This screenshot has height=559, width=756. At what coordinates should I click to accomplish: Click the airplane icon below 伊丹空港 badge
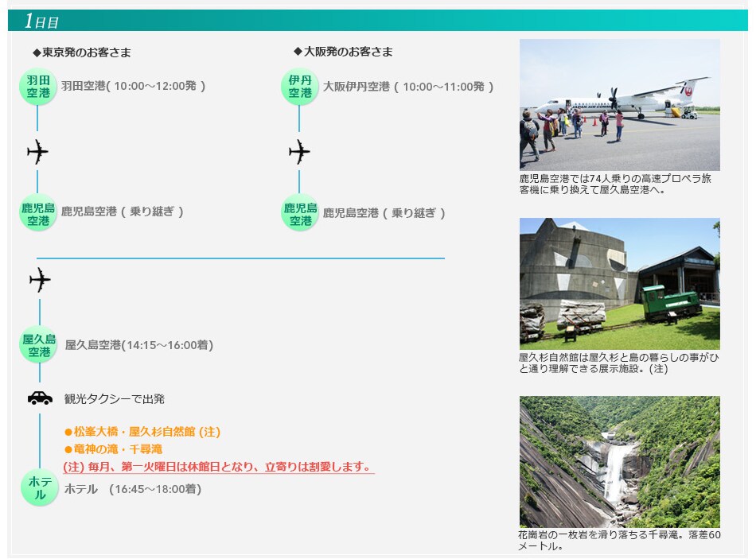[299, 151]
